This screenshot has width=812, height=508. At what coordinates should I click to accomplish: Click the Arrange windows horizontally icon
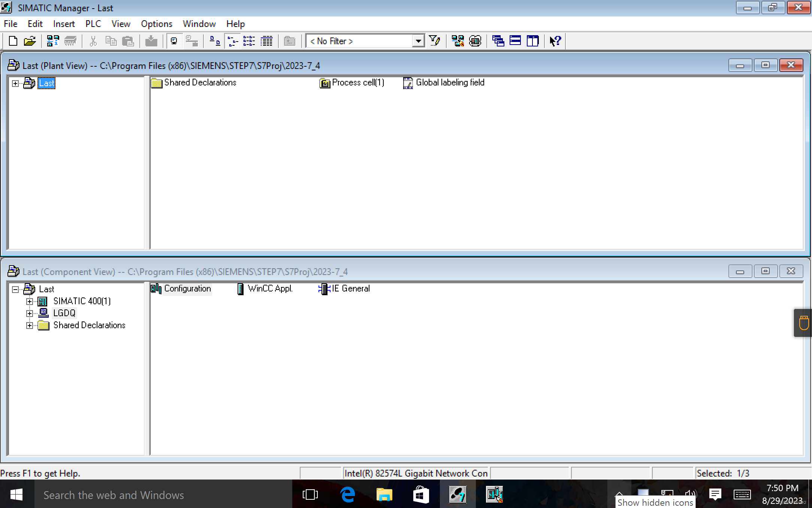click(x=515, y=41)
